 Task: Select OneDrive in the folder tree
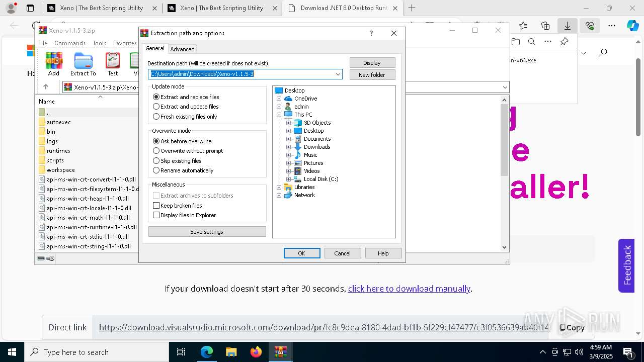pyautogui.click(x=305, y=99)
